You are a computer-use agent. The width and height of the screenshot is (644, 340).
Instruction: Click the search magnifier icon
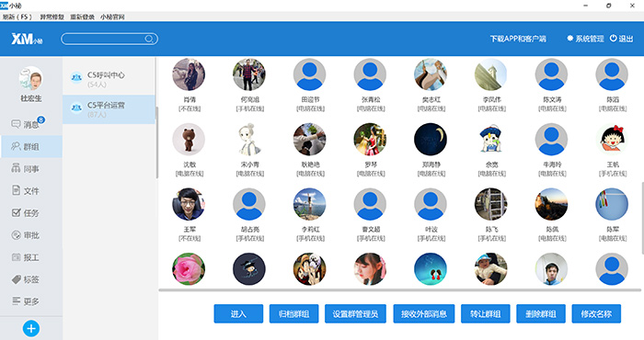(149, 39)
